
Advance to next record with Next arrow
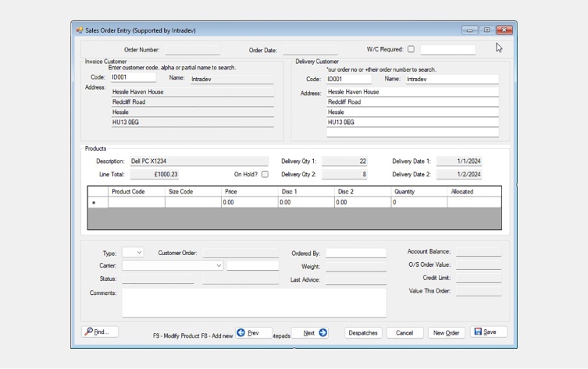pos(310,333)
